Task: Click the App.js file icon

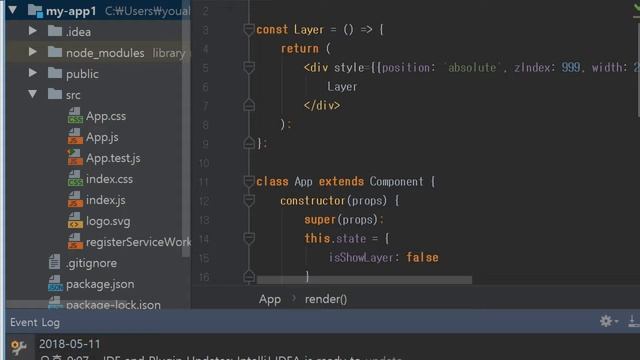Action: pyautogui.click(x=75, y=137)
